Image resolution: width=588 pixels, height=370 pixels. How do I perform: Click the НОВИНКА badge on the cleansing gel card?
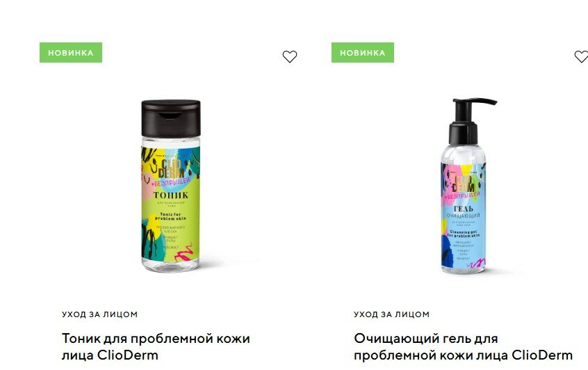click(x=363, y=53)
